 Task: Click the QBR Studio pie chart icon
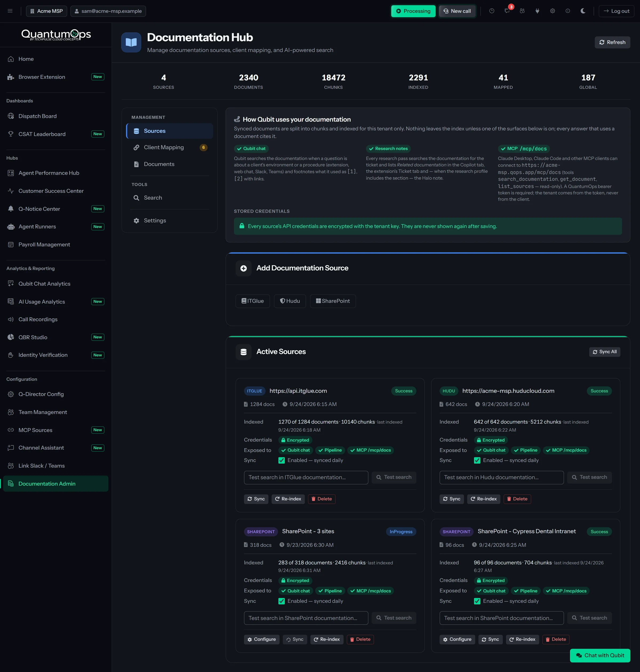[x=11, y=337]
